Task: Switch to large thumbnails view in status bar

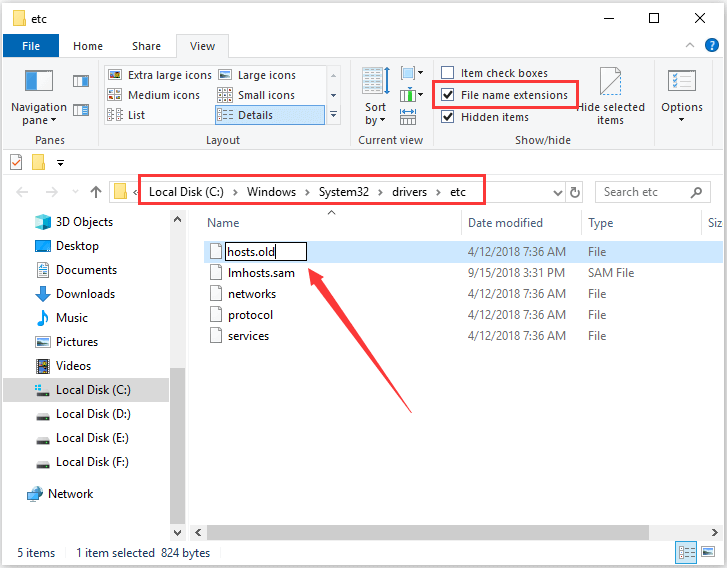Action: pos(708,552)
